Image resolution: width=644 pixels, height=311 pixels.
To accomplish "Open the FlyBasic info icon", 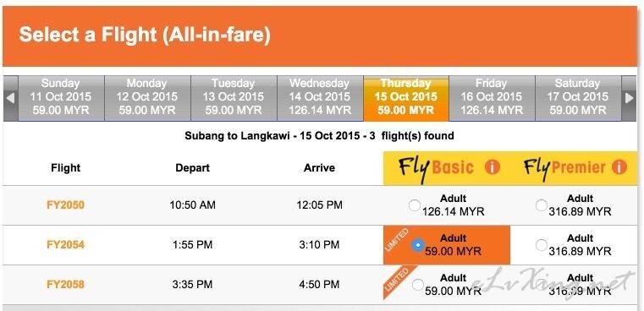I will click(x=492, y=167).
